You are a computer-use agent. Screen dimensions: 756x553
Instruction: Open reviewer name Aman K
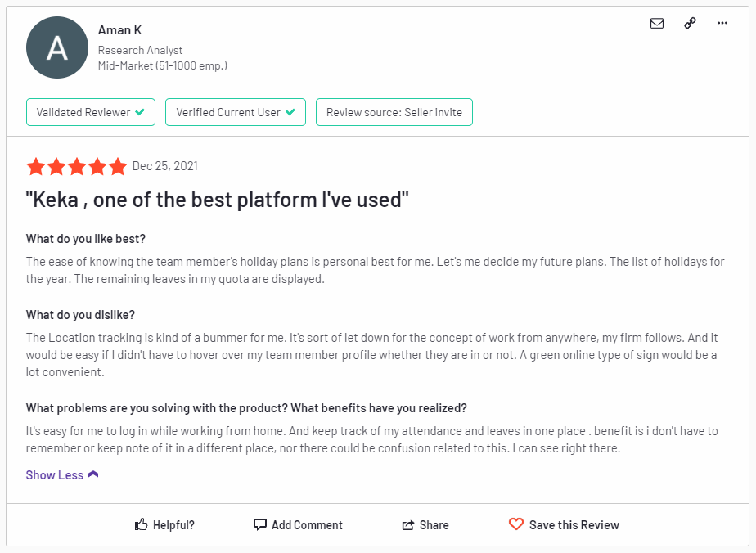point(119,30)
